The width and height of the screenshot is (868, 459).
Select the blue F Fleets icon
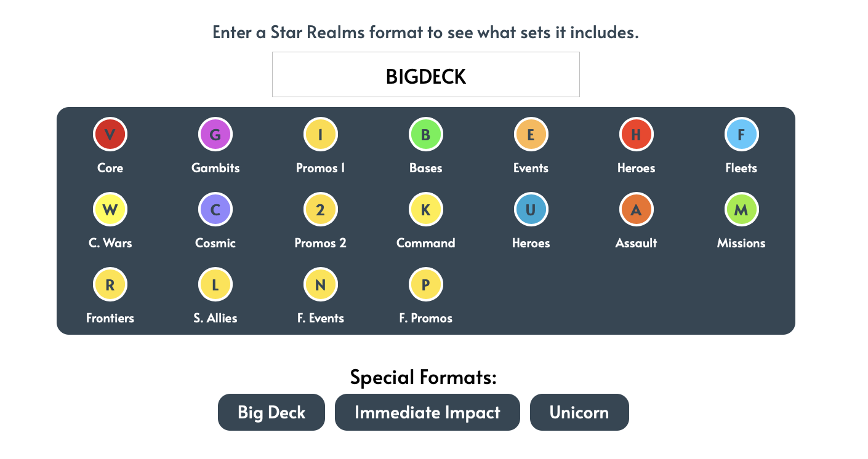coord(741,134)
